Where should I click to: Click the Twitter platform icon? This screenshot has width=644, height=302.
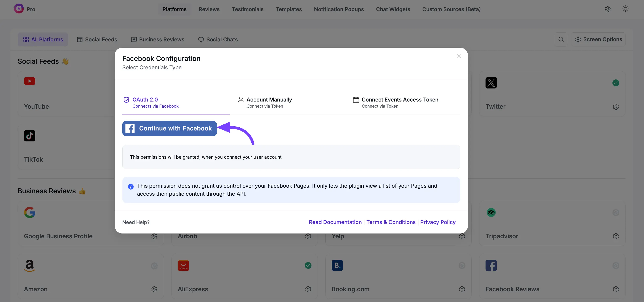coord(491,83)
